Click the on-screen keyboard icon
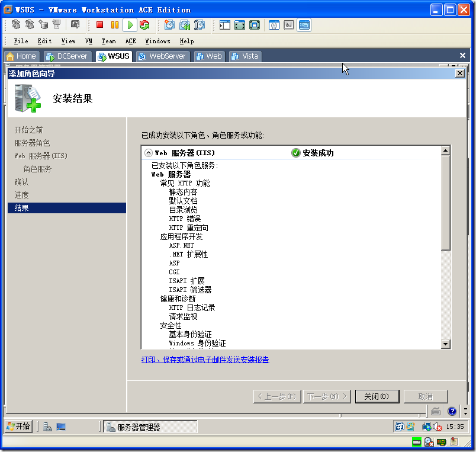The width and height of the screenshot is (476, 452). point(436,411)
